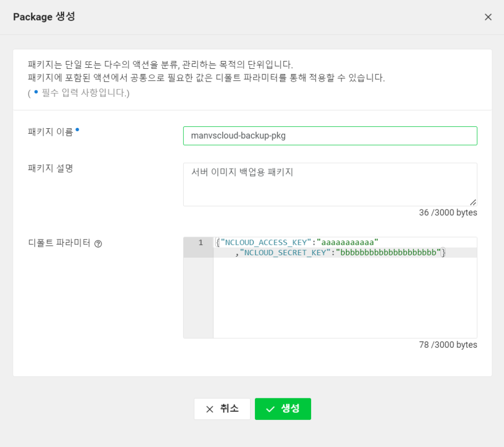This screenshot has width=504, height=447.
Task: Click inside the 패키지 설명 textarea
Action: click(330, 184)
